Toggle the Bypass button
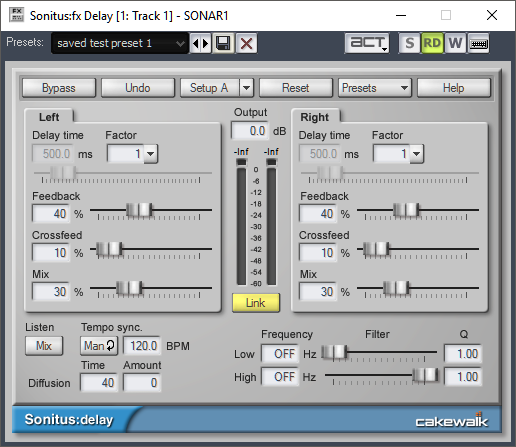 click(59, 88)
